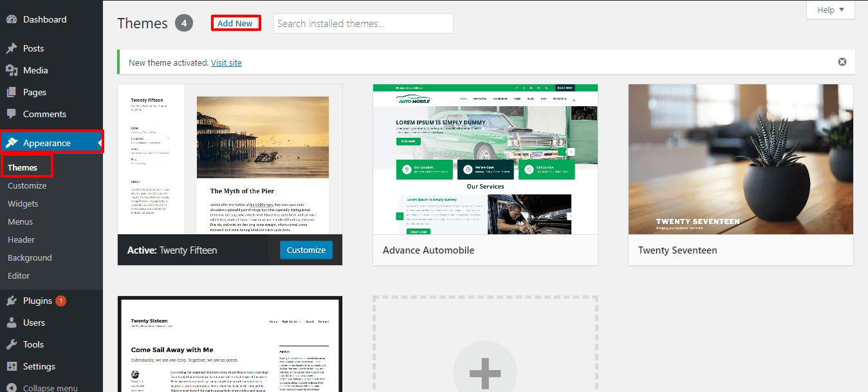Click the blue Customize button
Image resolution: width=868 pixels, height=392 pixels.
pyautogui.click(x=306, y=250)
